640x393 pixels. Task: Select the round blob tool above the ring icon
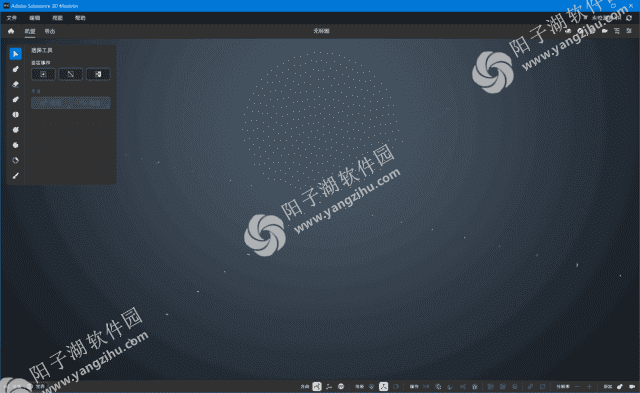tap(16, 145)
